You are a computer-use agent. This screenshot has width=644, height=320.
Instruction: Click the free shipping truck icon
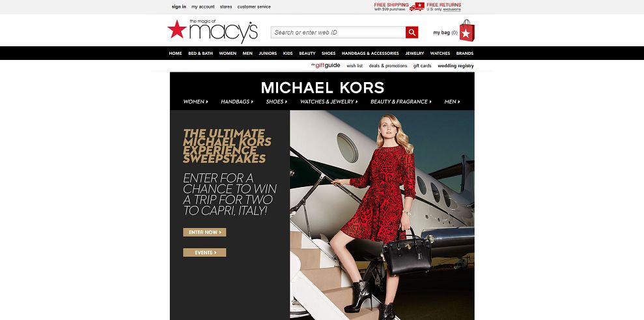(417, 7)
